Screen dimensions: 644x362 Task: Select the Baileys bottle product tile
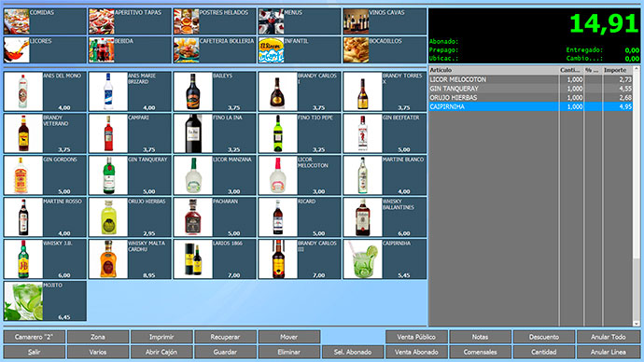point(215,91)
